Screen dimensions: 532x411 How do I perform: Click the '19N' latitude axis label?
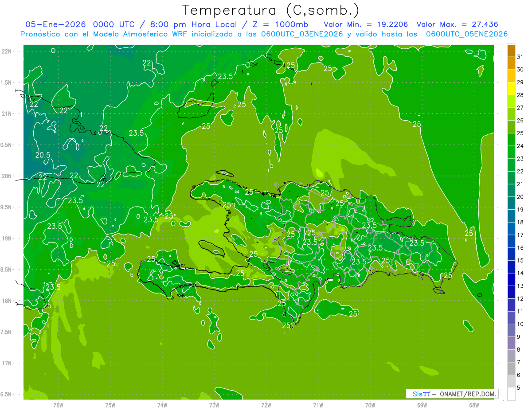coord(7,239)
